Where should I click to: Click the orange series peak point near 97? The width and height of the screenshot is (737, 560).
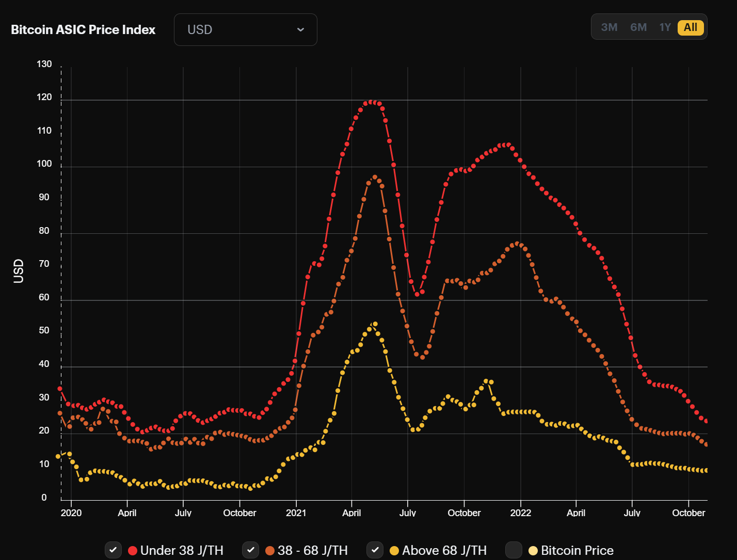pyautogui.click(x=375, y=178)
